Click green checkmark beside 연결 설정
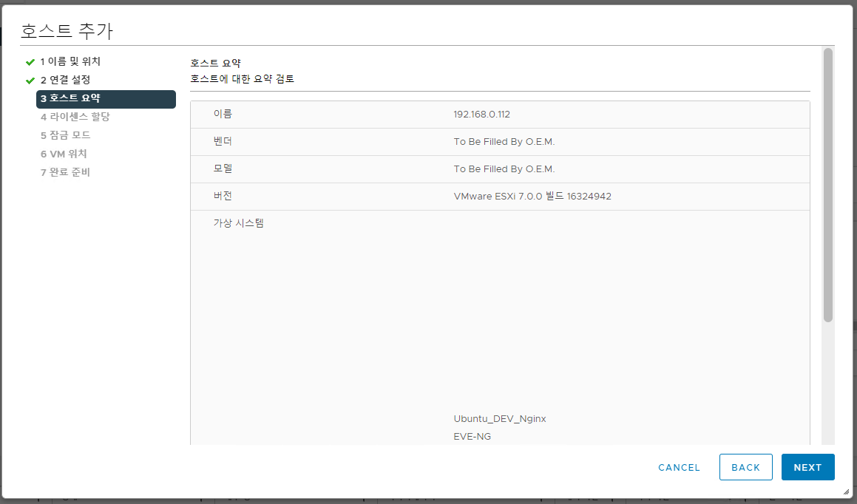The image size is (857, 504). tap(30, 81)
